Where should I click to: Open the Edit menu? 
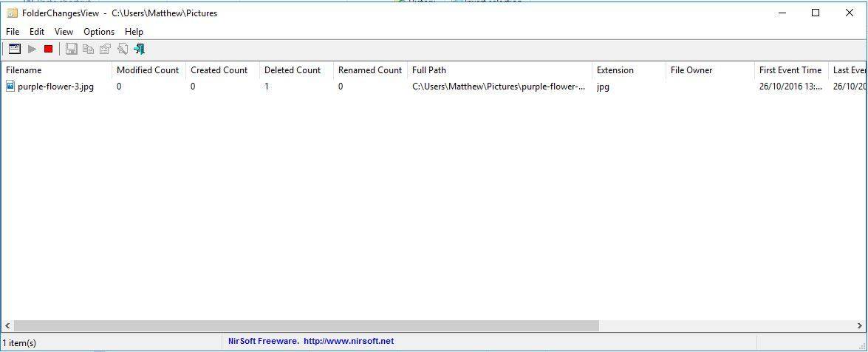click(37, 32)
